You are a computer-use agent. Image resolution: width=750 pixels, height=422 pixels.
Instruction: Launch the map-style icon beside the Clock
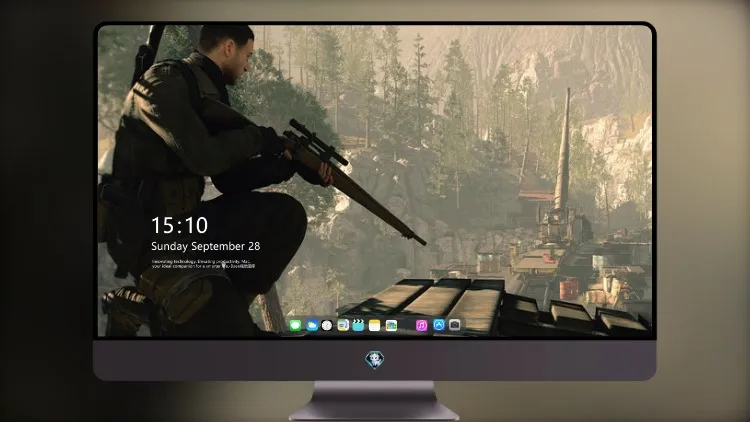pos(342,325)
